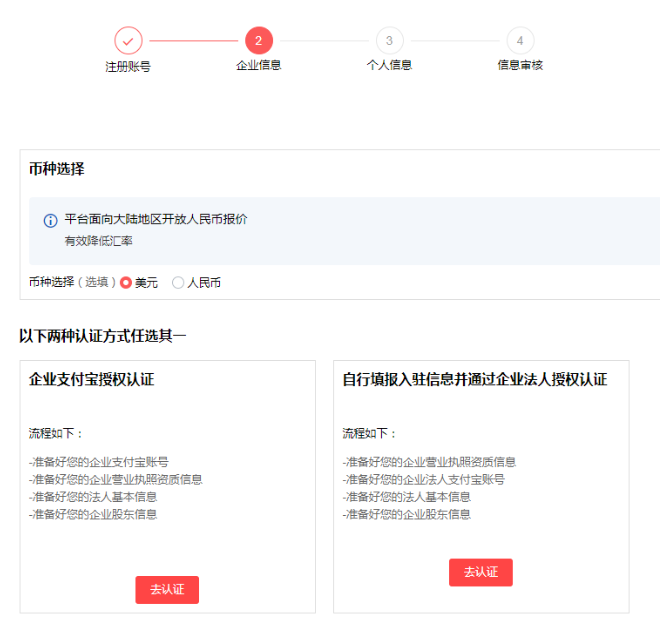Click title 自行填报入驻信息并通过企业法人授权认证
Viewport: 670px width, 620px height.
pyautogui.click(x=475, y=379)
